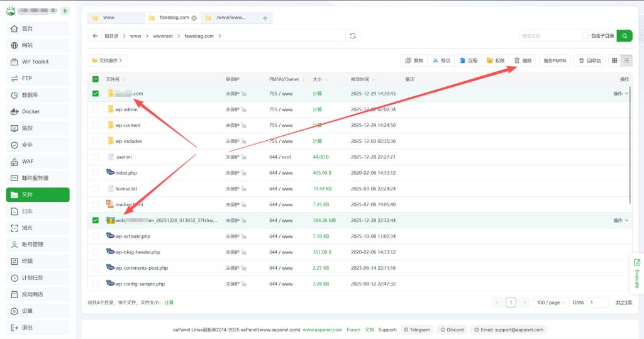
Task: Switch to list view layout
Action: click(x=626, y=60)
